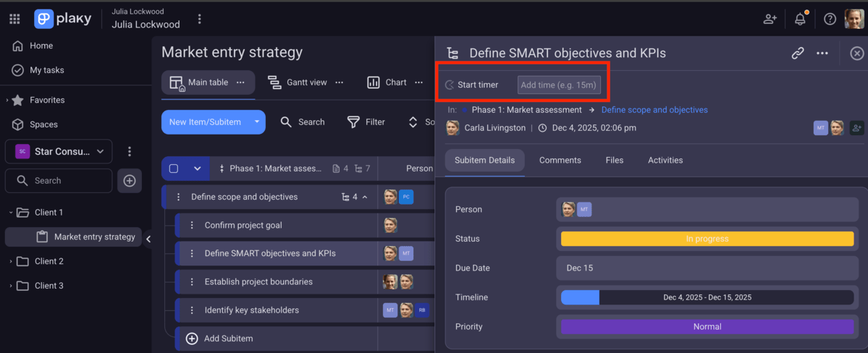This screenshot has width=868, height=353.
Task: Start timer for the subitem
Action: (472, 85)
